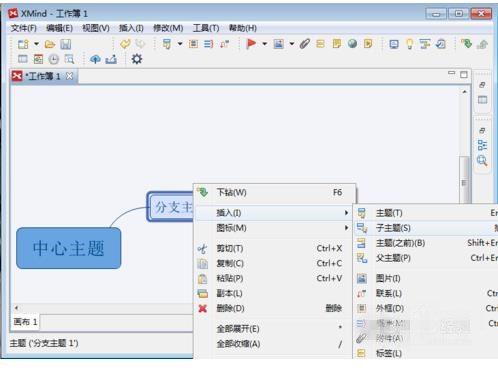Screen dimensions: 498x372
Task: Click the Gantt chart toolbar icon
Action: click(425, 44)
